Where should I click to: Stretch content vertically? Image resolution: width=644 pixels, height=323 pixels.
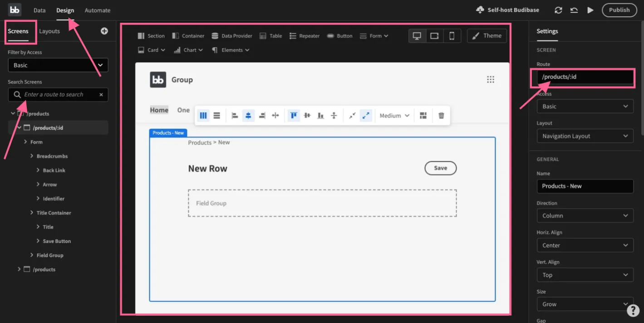(x=334, y=115)
